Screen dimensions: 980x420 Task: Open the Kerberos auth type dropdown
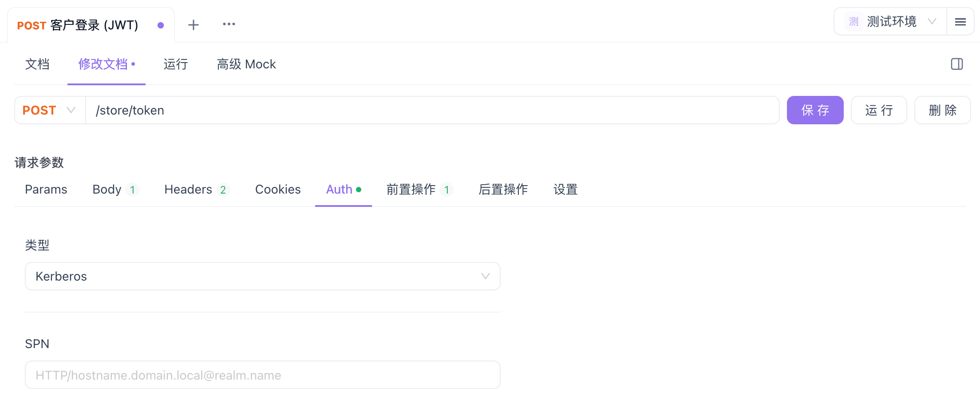tap(262, 276)
